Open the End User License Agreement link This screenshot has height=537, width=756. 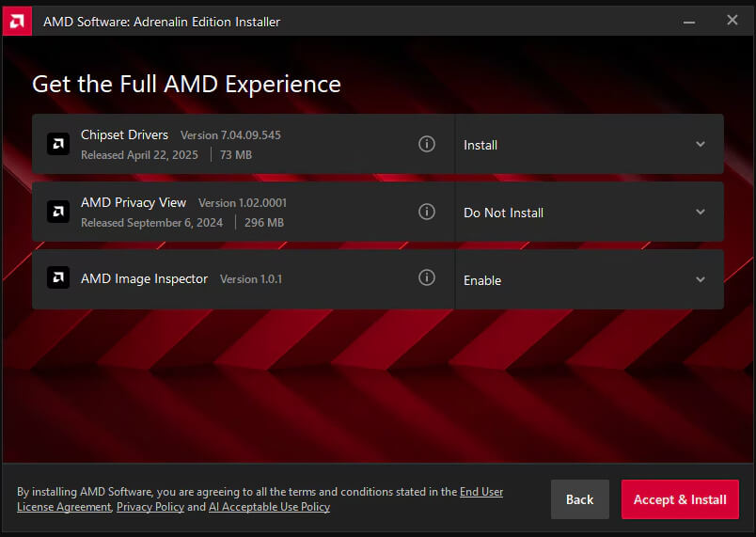(x=481, y=492)
